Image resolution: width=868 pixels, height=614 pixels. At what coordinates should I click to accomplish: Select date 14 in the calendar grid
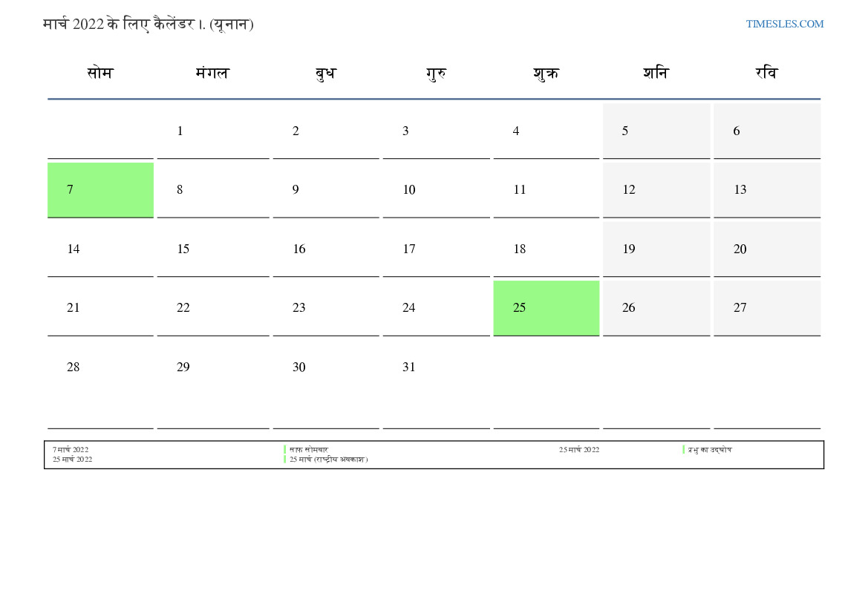tap(100, 249)
